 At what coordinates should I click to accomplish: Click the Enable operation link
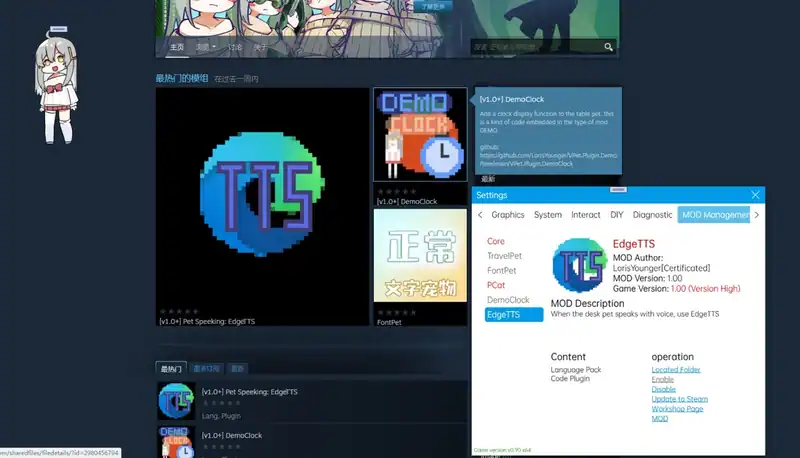[x=662, y=379]
